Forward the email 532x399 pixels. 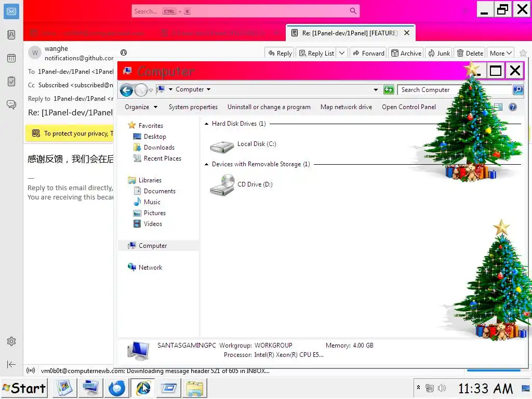tap(368, 53)
